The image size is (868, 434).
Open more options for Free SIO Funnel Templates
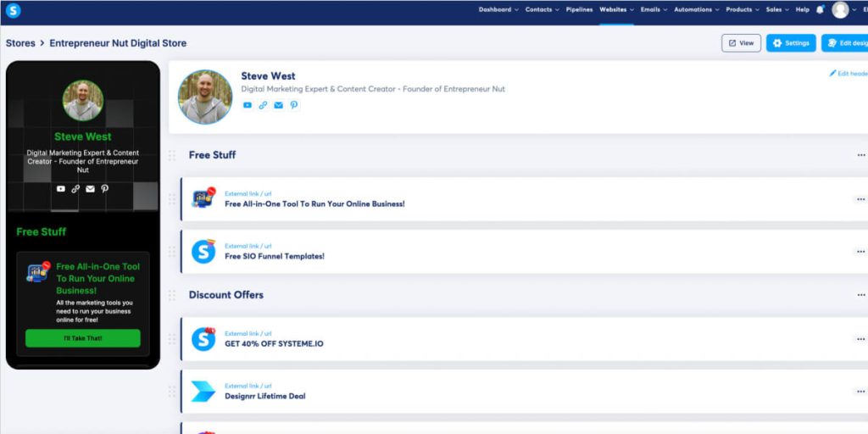click(861, 251)
